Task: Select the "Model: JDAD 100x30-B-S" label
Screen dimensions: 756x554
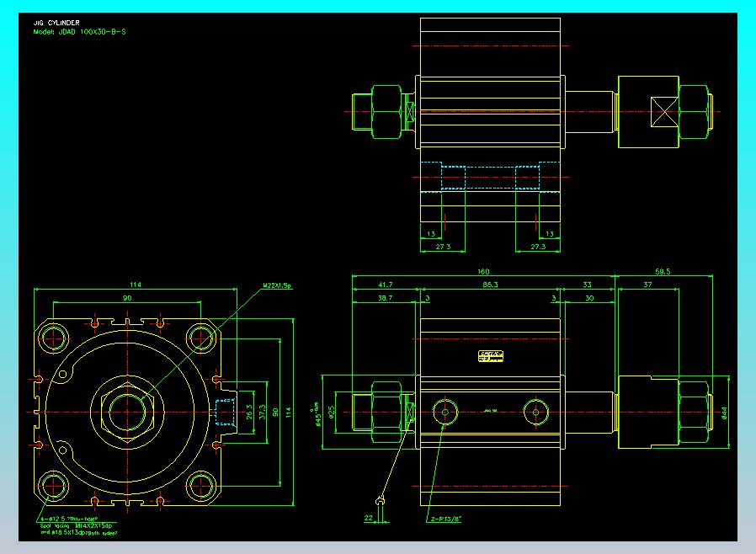Action: point(79,32)
